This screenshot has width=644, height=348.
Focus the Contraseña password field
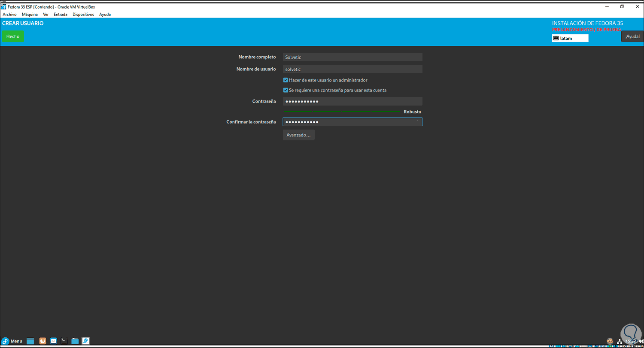(x=352, y=101)
